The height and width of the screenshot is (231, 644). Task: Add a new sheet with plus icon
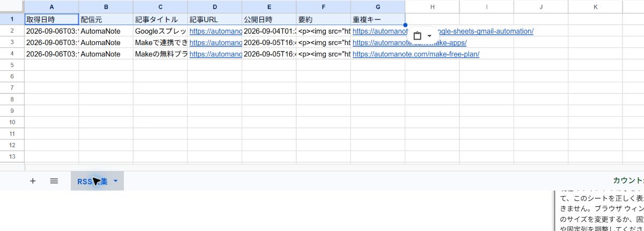pos(33,181)
